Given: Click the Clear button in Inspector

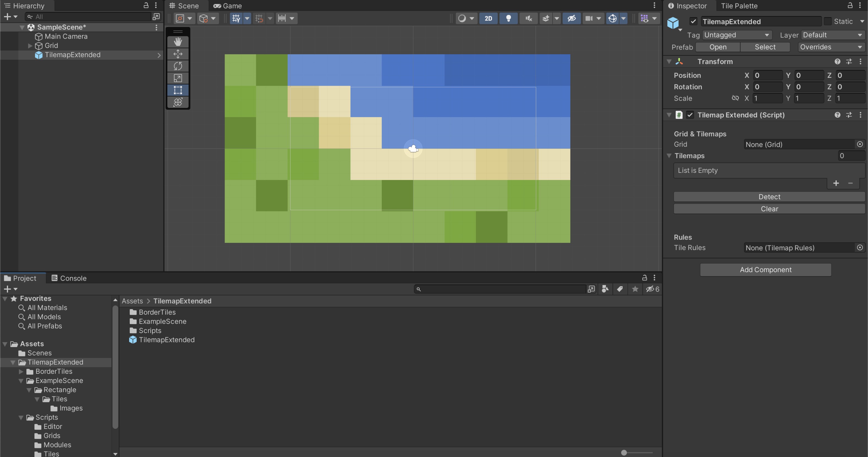Looking at the screenshot, I should 769,208.
